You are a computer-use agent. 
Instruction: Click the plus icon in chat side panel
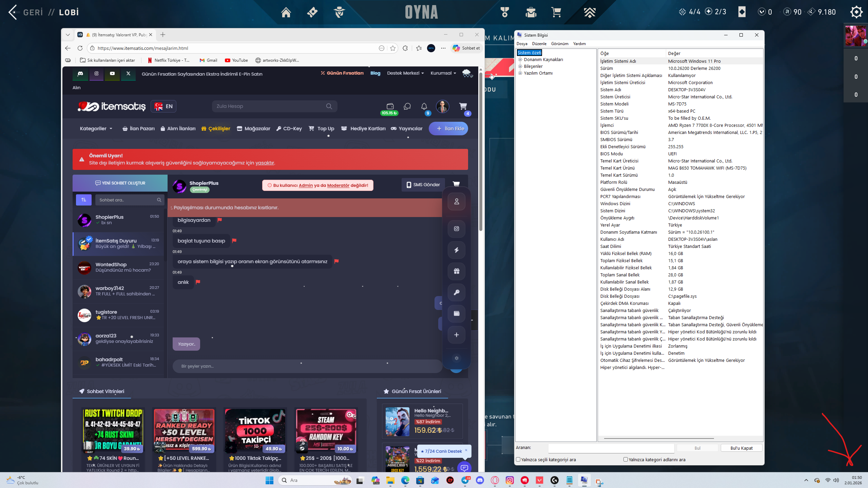457,335
